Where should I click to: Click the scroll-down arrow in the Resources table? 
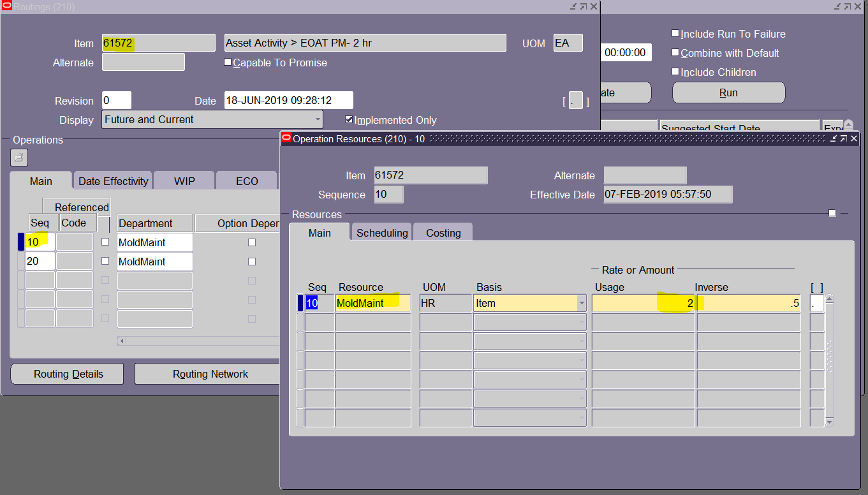(x=829, y=422)
